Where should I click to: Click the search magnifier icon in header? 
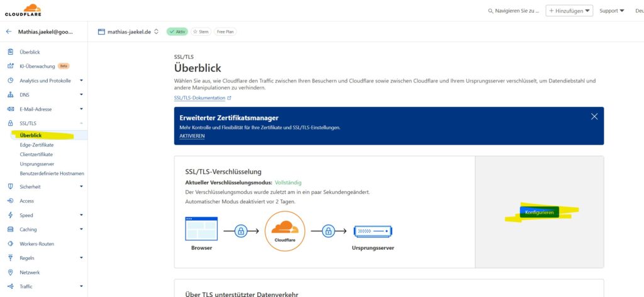[x=491, y=11]
